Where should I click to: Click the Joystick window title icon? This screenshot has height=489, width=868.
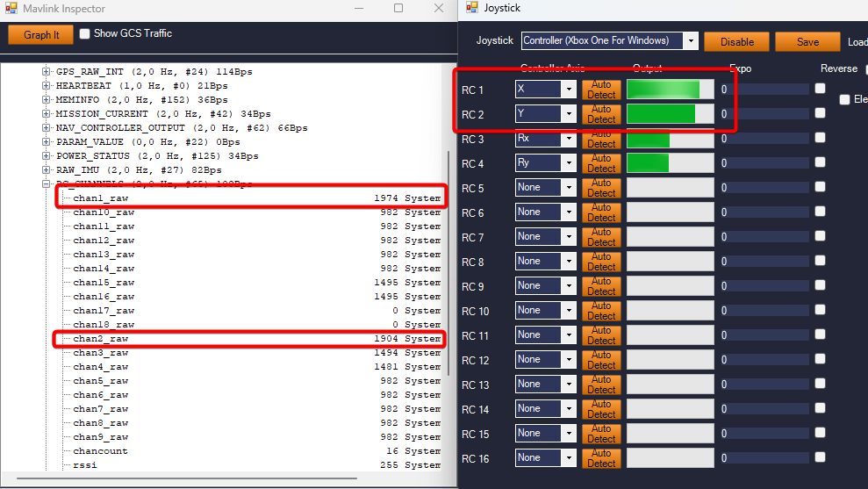[x=471, y=8]
